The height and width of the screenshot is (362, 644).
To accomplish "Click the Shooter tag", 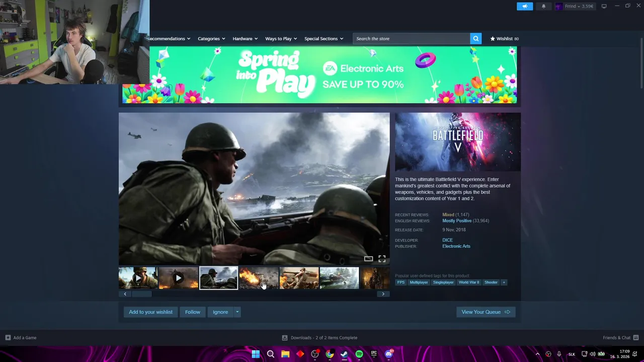I will point(491,283).
